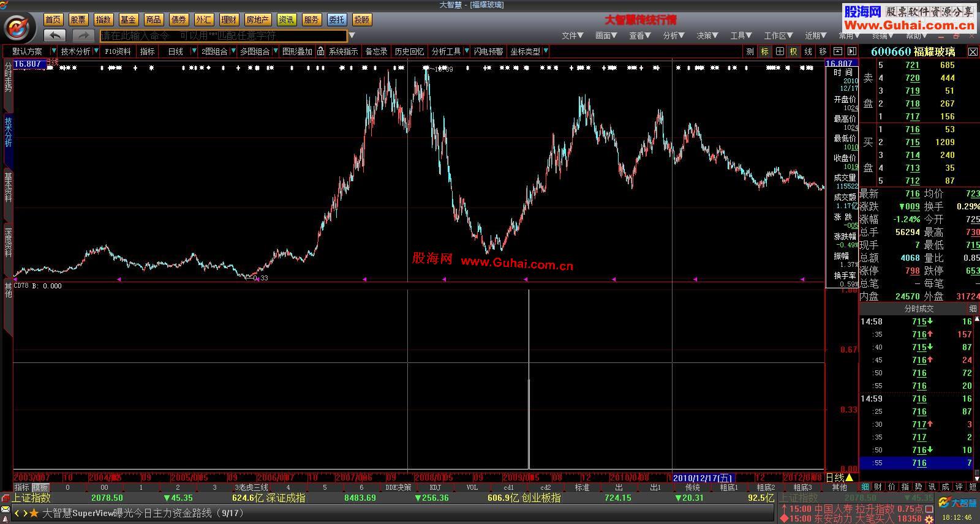Click the command input field

coord(224,36)
